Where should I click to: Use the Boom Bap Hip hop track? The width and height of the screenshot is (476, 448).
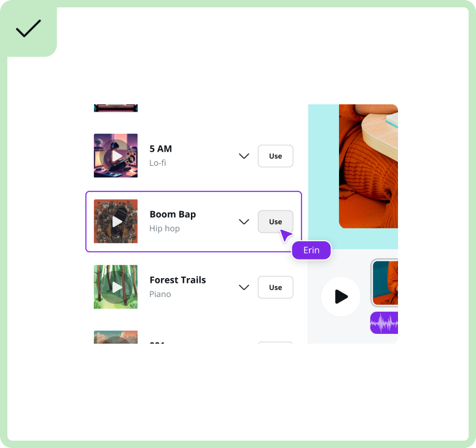(x=275, y=222)
